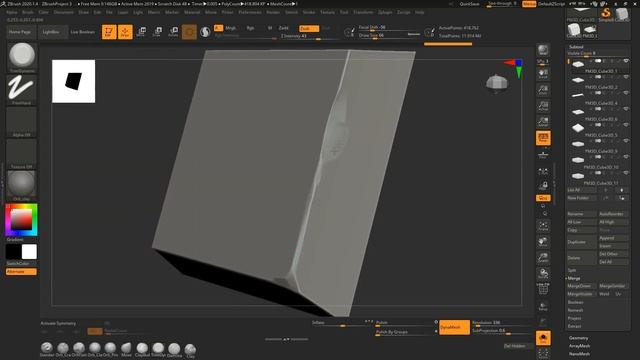
Task: Click the MergeDown button
Action: pos(582,286)
